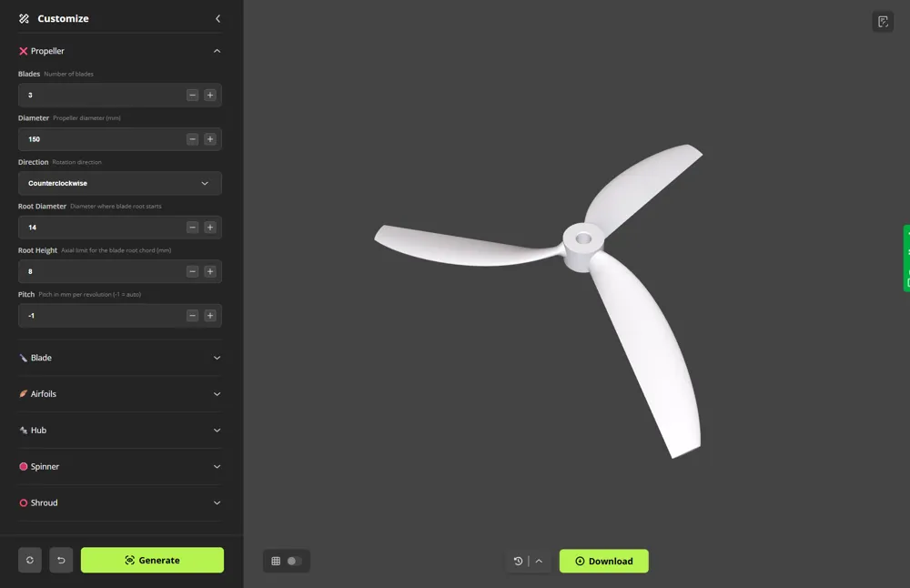Expand the Hub section

click(217, 431)
